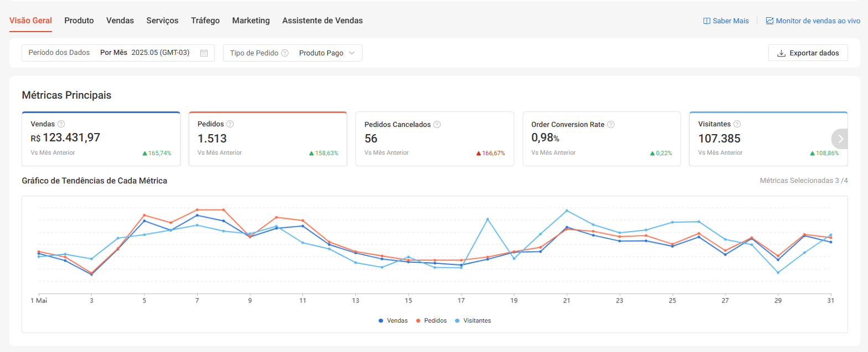Click the question icon next to Visitantes
The height and width of the screenshot is (352, 868).
click(x=737, y=124)
